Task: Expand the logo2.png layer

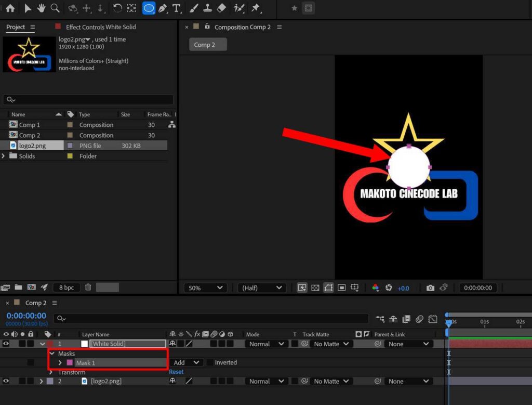Action: pyautogui.click(x=41, y=381)
